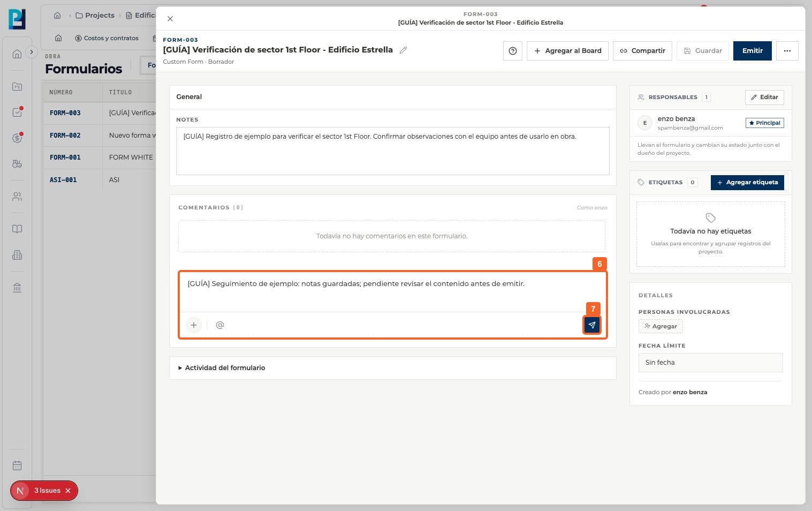The width and height of the screenshot is (812, 511).
Task: Click Agregar etiqueta button
Action: click(747, 182)
